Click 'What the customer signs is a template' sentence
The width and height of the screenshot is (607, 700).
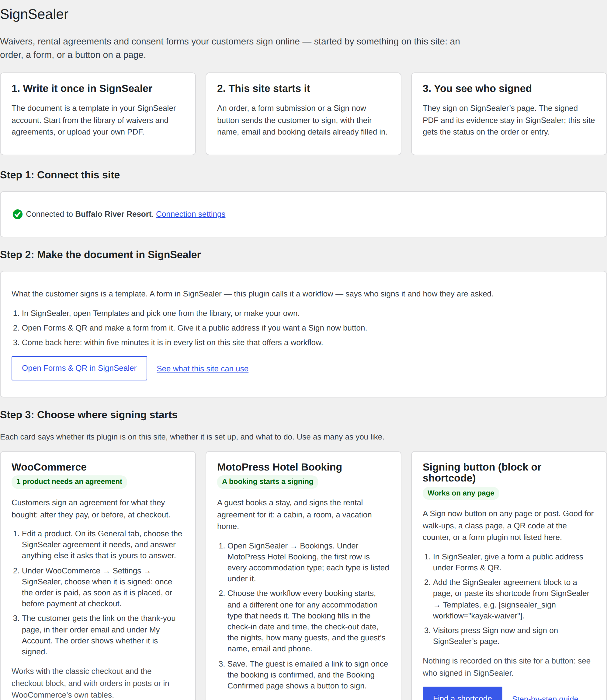tap(252, 294)
